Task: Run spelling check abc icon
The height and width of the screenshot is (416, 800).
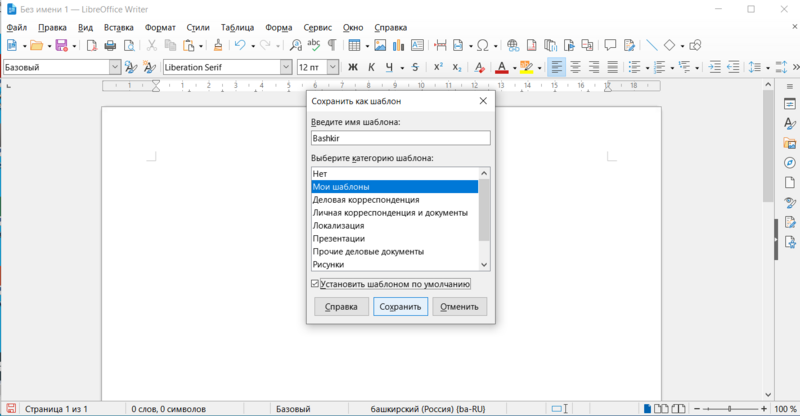Action: coord(314,45)
